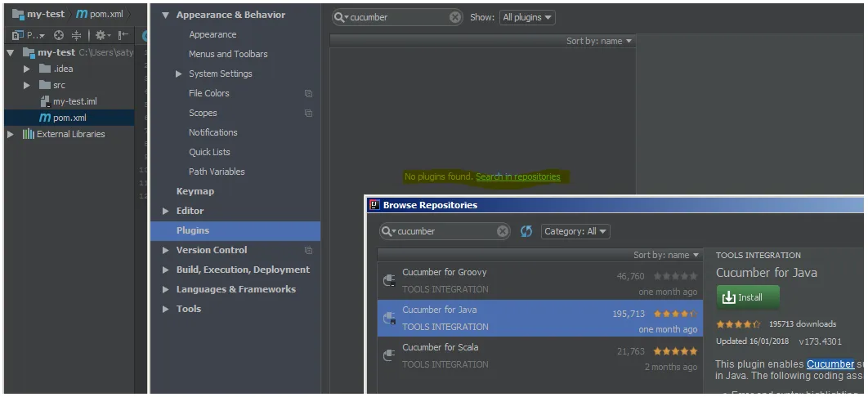Click the Search in repositories link
The image size is (868, 397).
[x=517, y=177]
